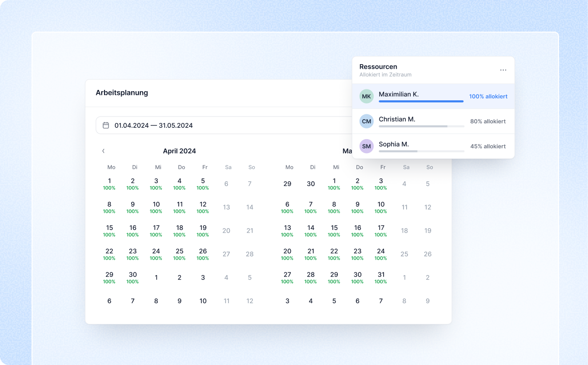
Task: Select May 13 in the May calendar
Action: tap(287, 230)
